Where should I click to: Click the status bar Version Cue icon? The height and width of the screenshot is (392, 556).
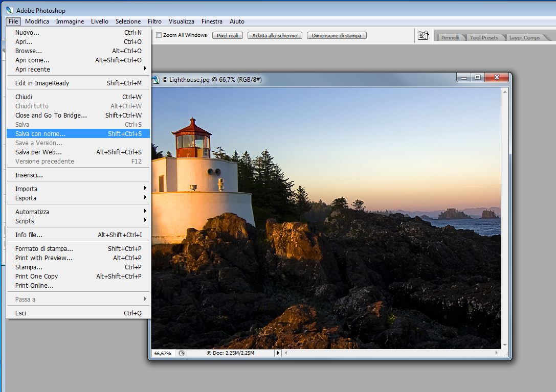tap(182, 353)
